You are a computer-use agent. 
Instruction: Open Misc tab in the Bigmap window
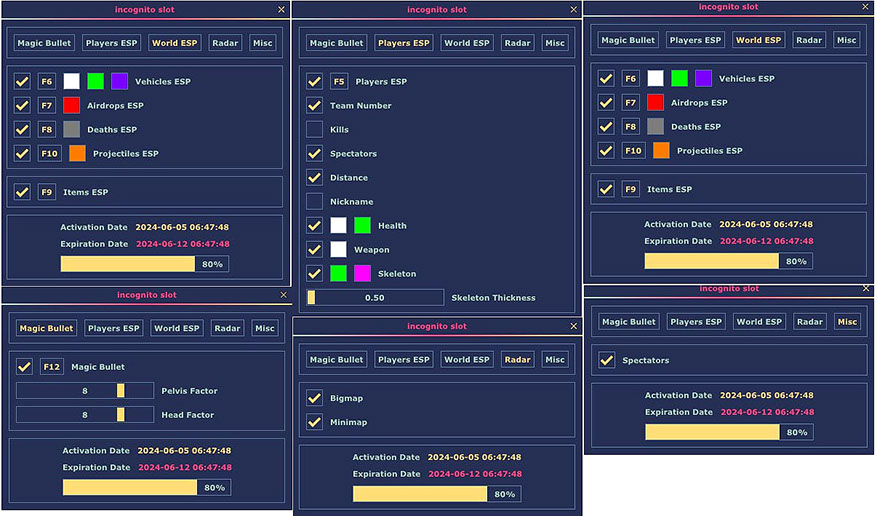point(555,360)
